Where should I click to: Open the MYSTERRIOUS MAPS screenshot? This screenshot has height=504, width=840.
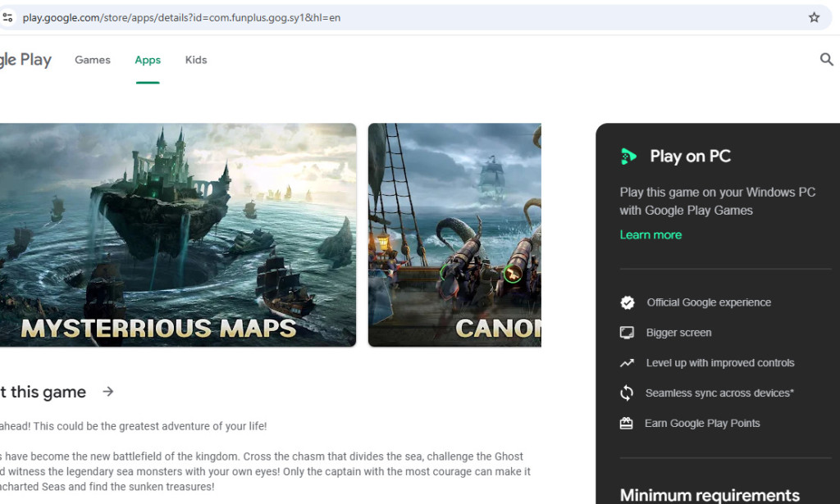(178, 234)
